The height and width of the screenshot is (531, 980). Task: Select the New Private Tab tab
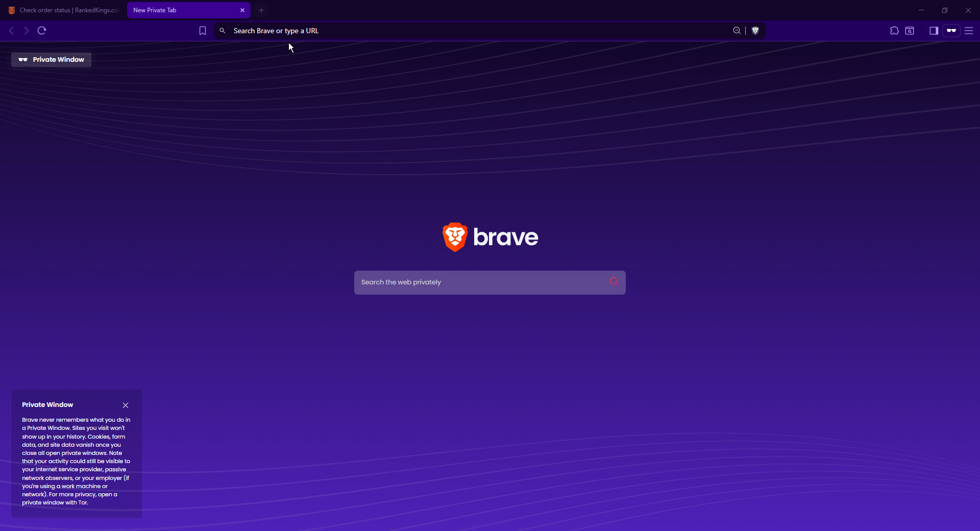coord(188,10)
